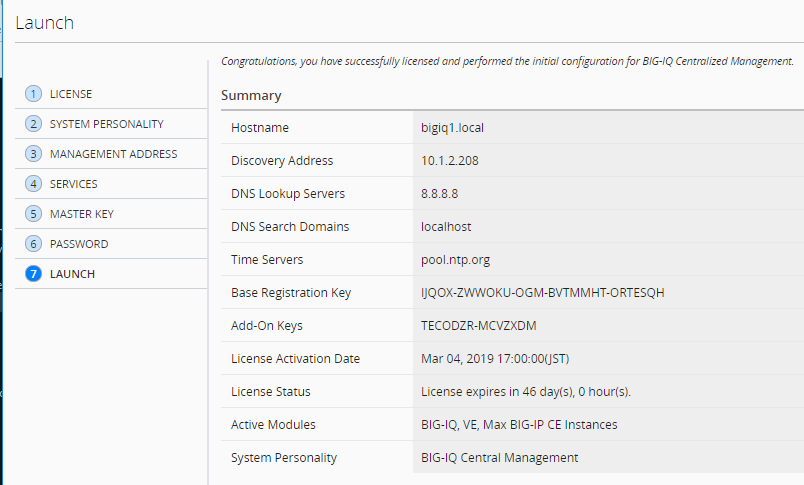Go to SYSTEM PERSONALITY step
The width and height of the screenshot is (804, 485).
click(107, 124)
